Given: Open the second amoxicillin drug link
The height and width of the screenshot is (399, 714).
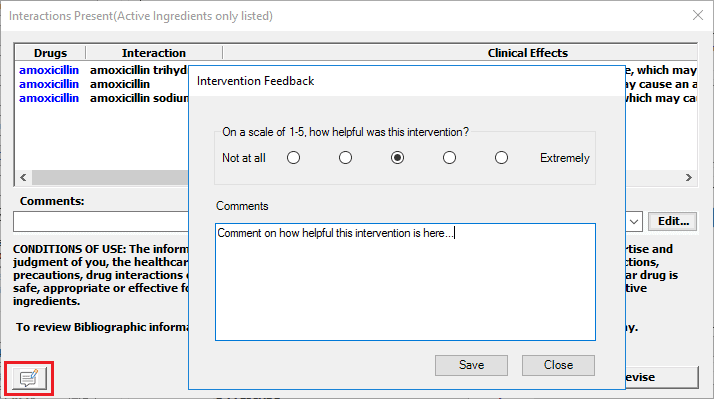Looking at the screenshot, I should [49, 84].
